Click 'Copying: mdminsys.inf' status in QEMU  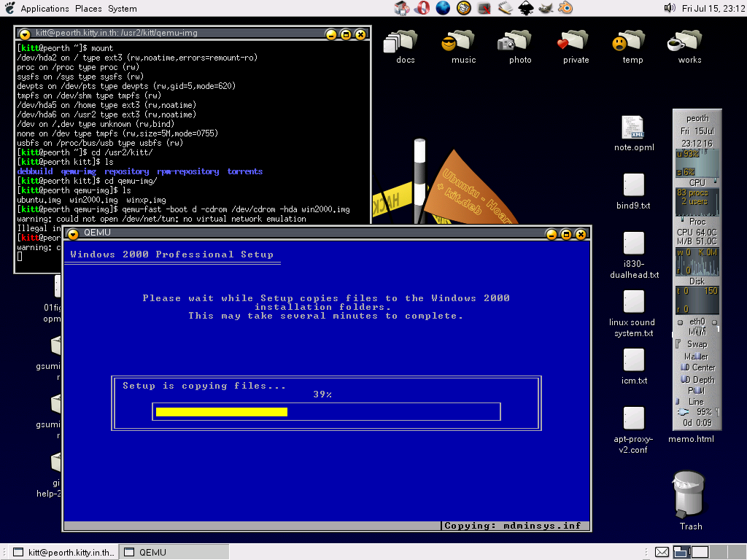(x=513, y=526)
